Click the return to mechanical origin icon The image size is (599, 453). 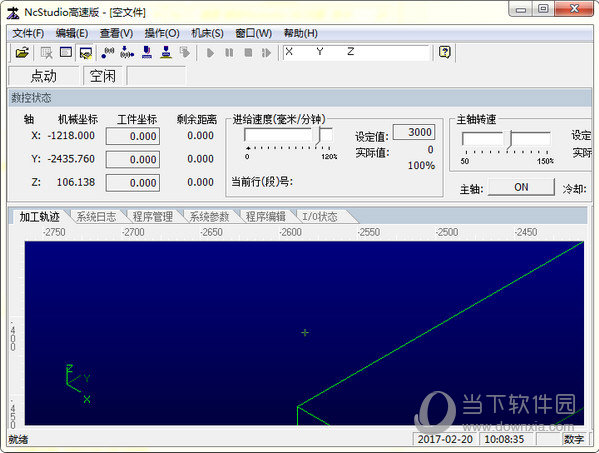[x=127, y=52]
